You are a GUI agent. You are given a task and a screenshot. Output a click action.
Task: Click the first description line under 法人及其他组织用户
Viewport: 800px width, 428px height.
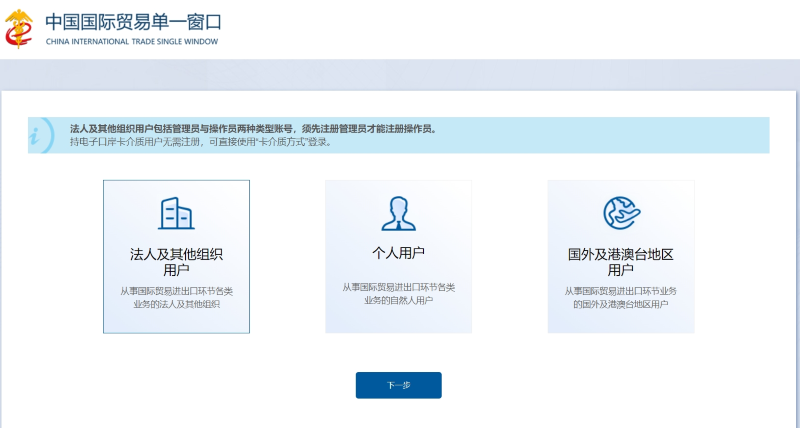tap(176, 291)
